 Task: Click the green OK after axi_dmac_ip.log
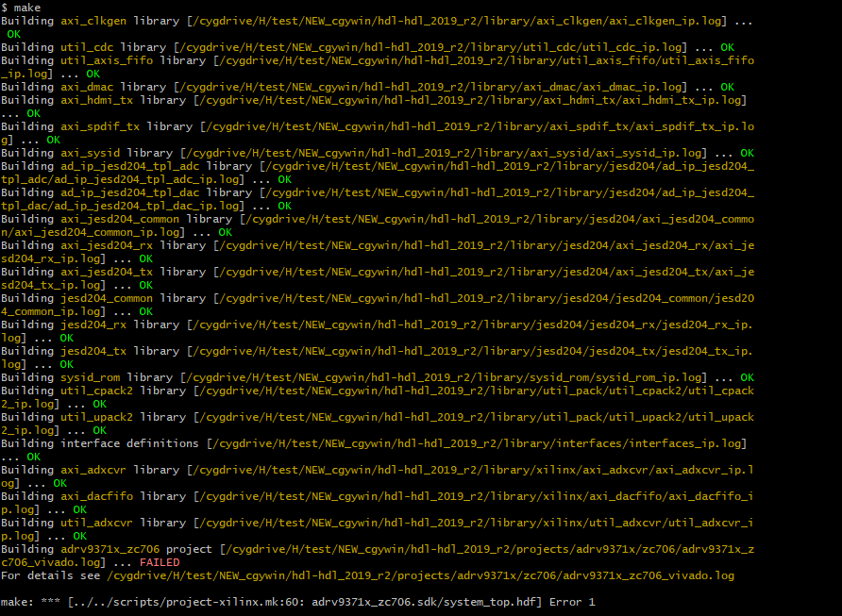pyautogui.click(x=728, y=87)
